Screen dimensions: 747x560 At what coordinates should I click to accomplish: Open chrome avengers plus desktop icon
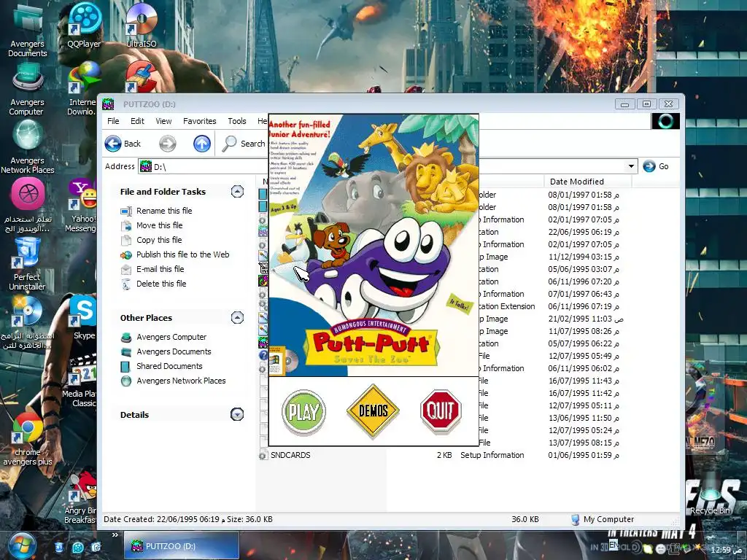pos(27,438)
